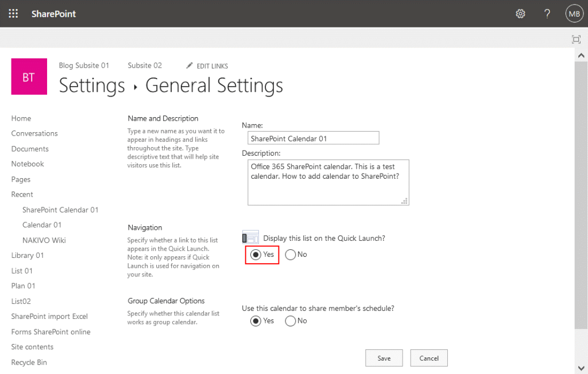Click the Edit Links pencil icon
Image resolution: width=588 pixels, height=374 pixels.
[x=189, y=65]
